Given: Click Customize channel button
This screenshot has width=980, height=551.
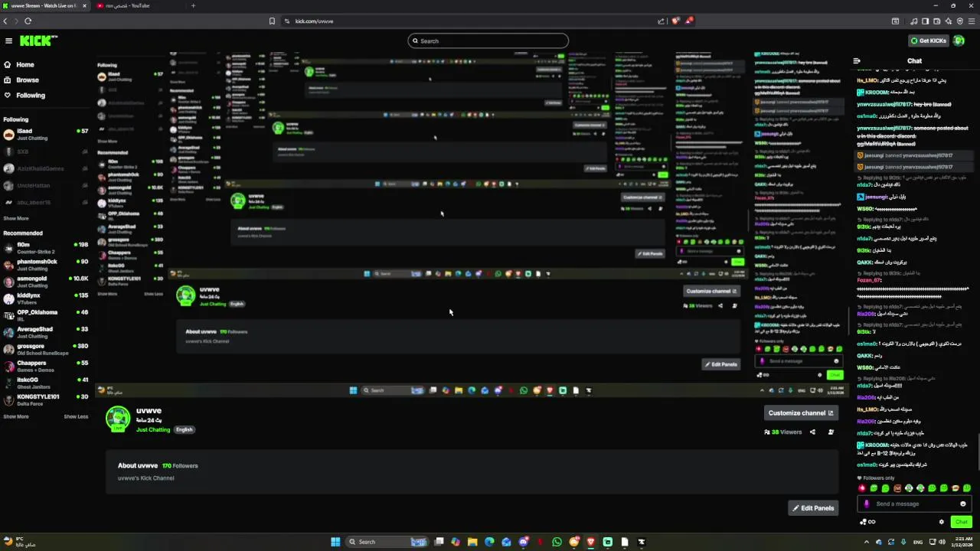Looking at the screenshot, I should (x=801, y=412).
